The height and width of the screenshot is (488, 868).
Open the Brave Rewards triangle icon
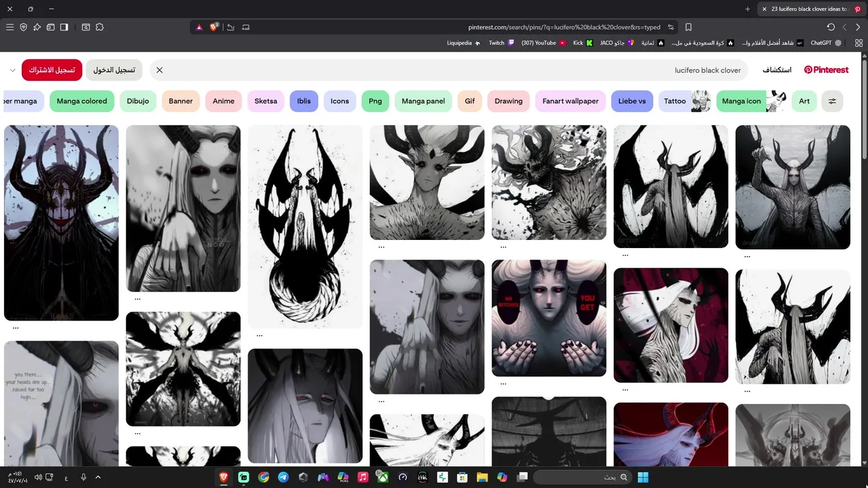point(199,27)
